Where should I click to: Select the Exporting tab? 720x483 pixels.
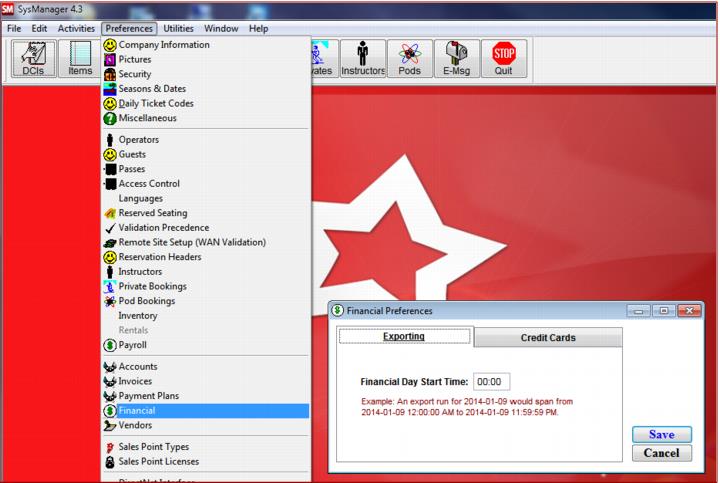[x=404, y=337]
